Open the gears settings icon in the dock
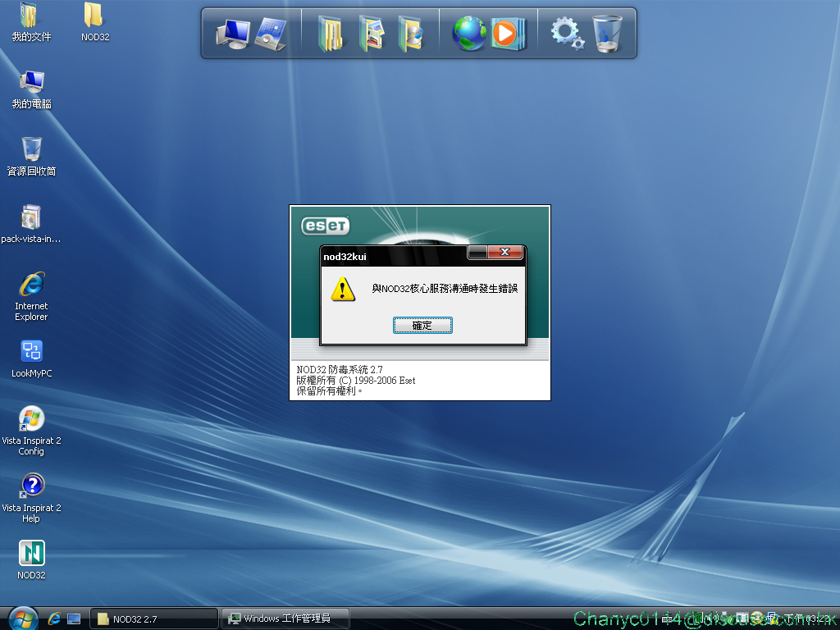 pyautogui.click(x=568, y=34)
